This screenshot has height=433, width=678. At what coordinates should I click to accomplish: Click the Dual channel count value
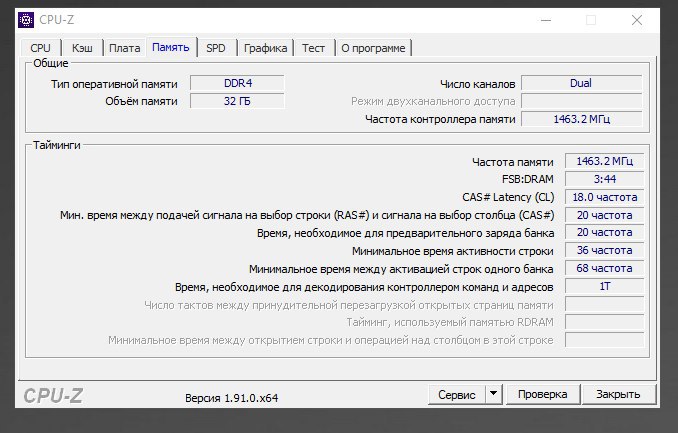581,83
